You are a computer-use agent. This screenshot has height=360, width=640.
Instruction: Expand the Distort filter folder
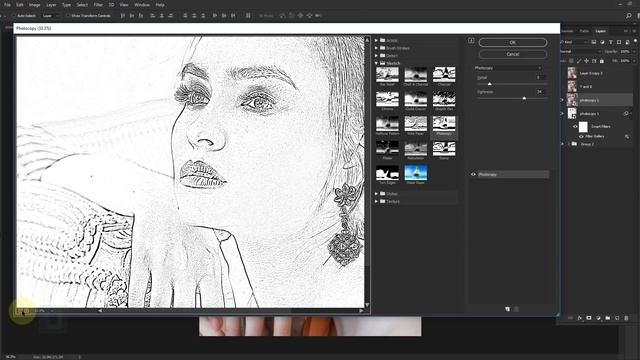tap(376, 56)
